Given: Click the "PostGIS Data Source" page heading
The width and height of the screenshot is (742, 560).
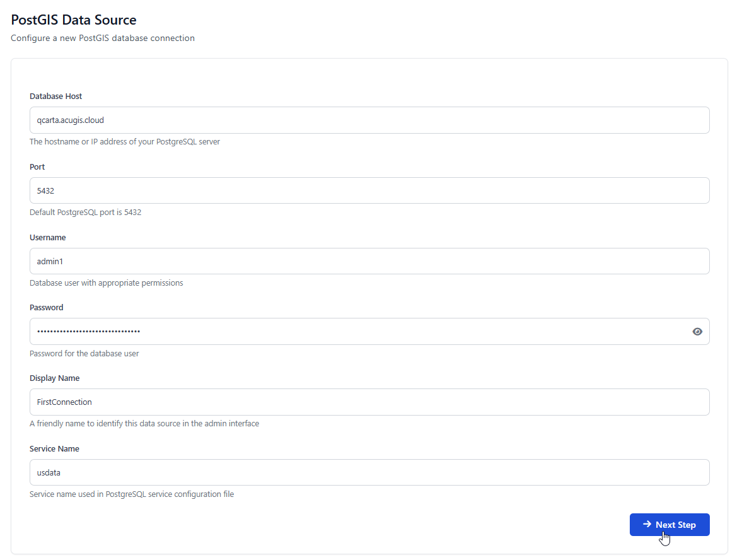Looking at the screenshot, I should (x=74, y=20).
